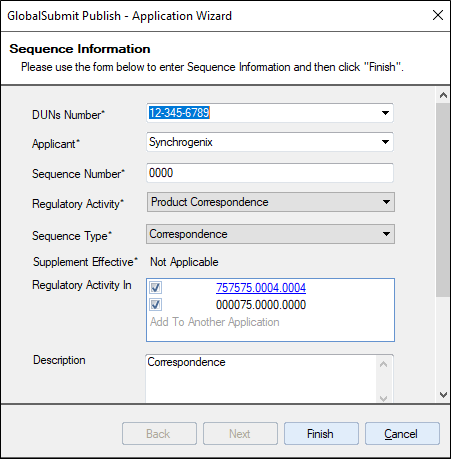Click the Supplement Effective label
The image size is (451, 459).
click(85, 262)
